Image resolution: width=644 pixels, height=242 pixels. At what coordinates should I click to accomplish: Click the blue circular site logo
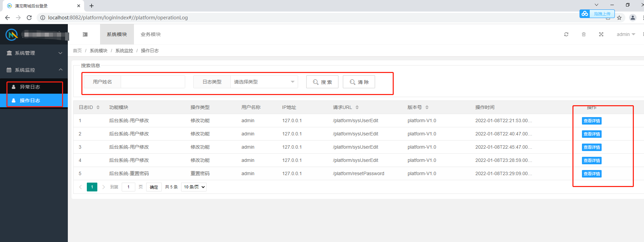pyautogui.click(x=12, y=34)
